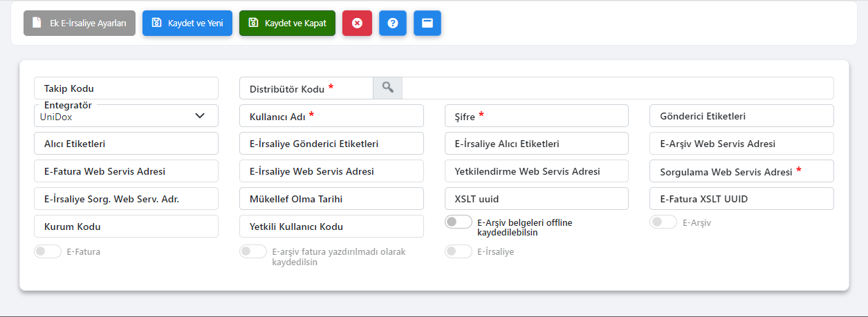Click the Kurum Kodu input field
This screenshot has height=317, width=868.
click(125, 227)
